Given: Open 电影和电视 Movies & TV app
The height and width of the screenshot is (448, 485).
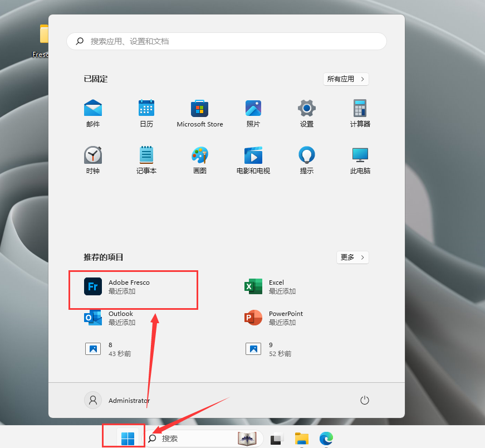Looking at the screenshot, I should tap(253, 160).
